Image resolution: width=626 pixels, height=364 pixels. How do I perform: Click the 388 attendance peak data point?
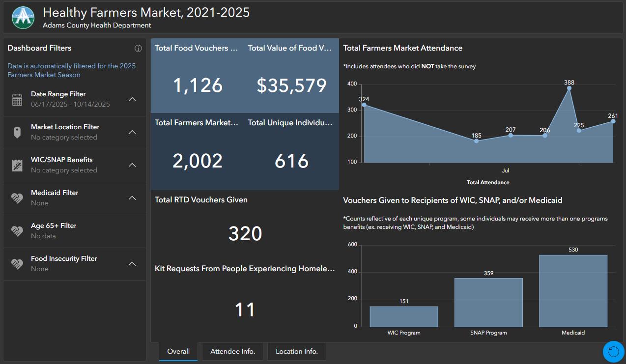569,88
